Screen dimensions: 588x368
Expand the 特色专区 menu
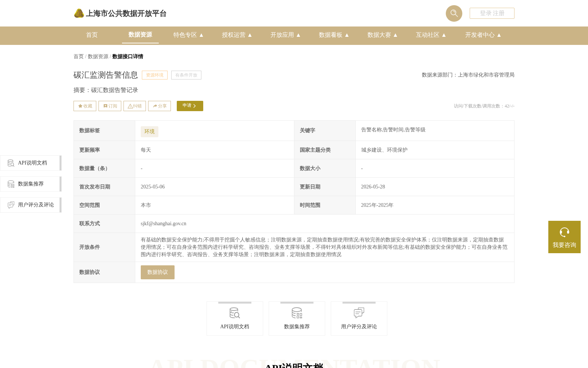click(189, 35)
